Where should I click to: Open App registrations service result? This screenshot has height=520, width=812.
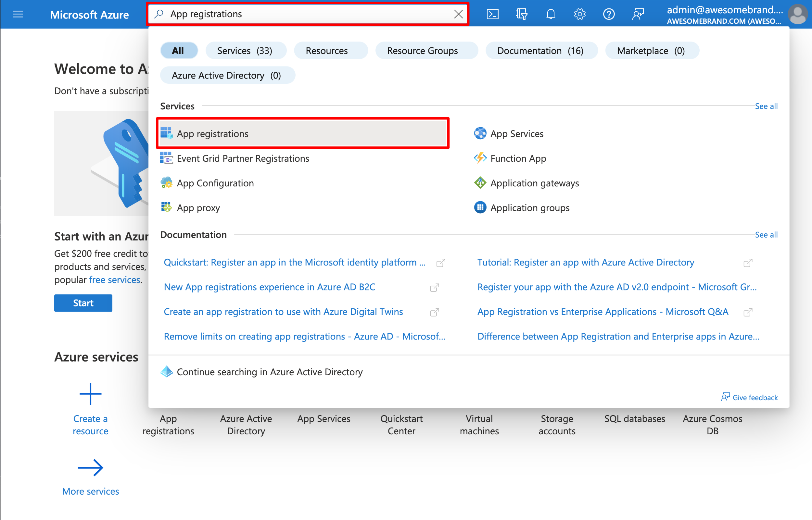303,133
